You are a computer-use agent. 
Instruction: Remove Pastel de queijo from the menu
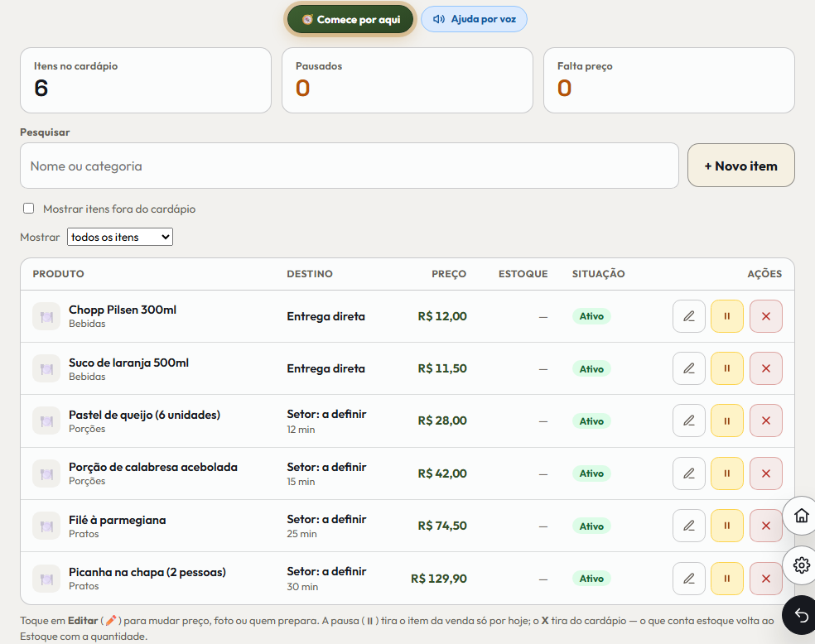tap(765, 421)
